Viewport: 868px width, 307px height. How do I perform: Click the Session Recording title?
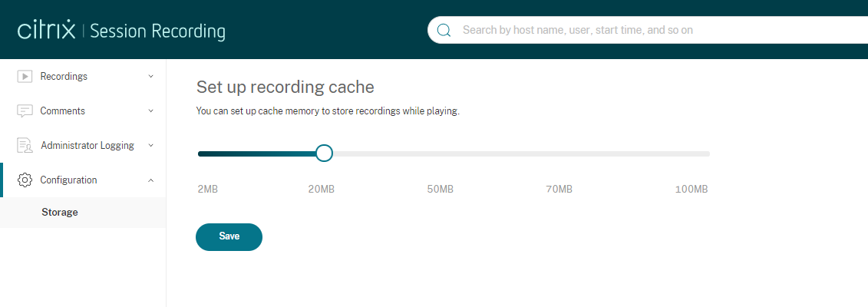tap(158, 31)
